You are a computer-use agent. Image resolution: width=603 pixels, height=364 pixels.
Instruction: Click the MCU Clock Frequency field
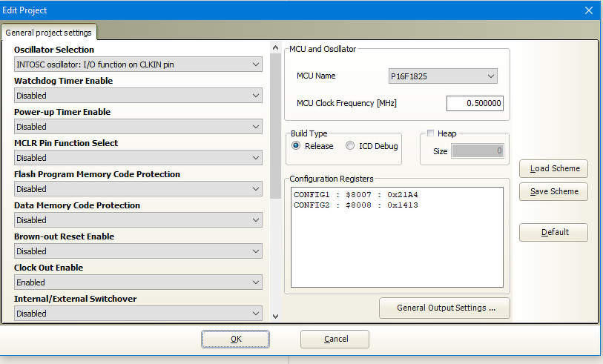point(475,103)
